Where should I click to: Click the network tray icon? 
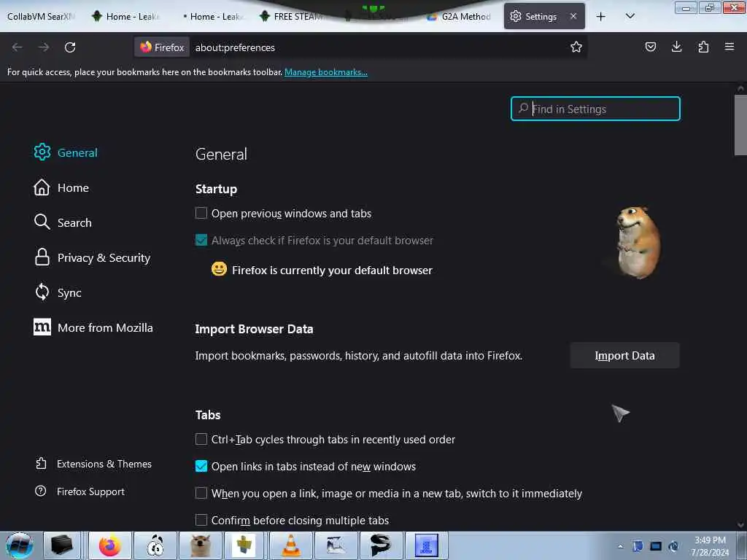pyautogui.click(x=656, y=546)
